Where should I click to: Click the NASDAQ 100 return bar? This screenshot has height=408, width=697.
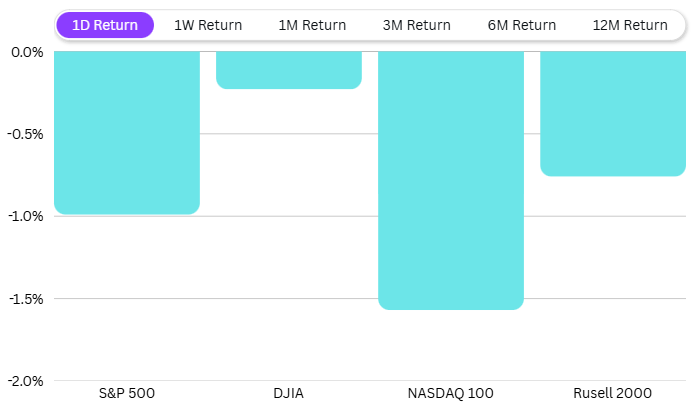click(451, 180)
